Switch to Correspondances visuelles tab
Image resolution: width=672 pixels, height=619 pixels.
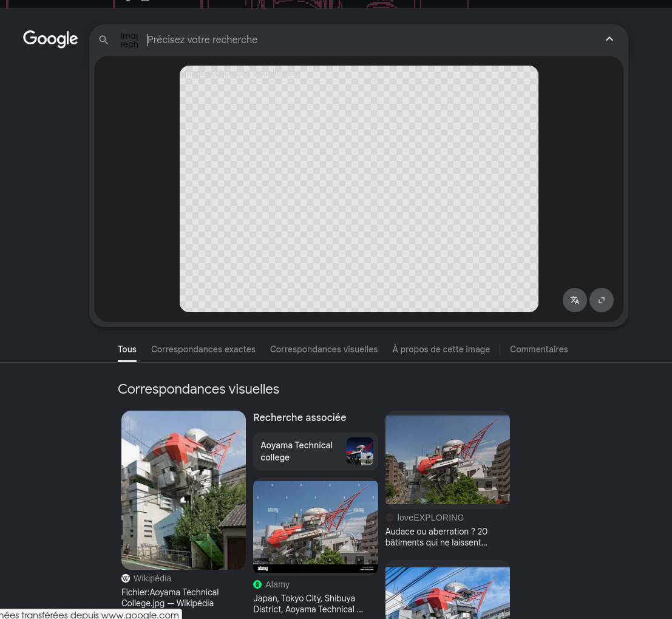324,349
